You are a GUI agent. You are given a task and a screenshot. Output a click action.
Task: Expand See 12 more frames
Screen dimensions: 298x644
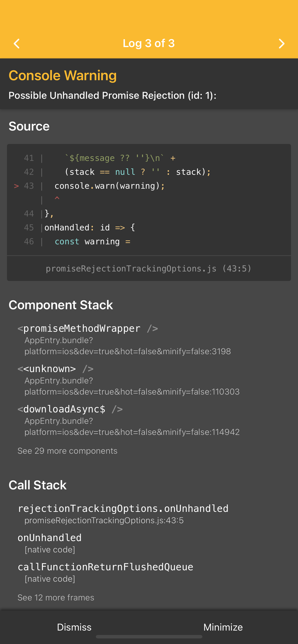click(56, 597)
